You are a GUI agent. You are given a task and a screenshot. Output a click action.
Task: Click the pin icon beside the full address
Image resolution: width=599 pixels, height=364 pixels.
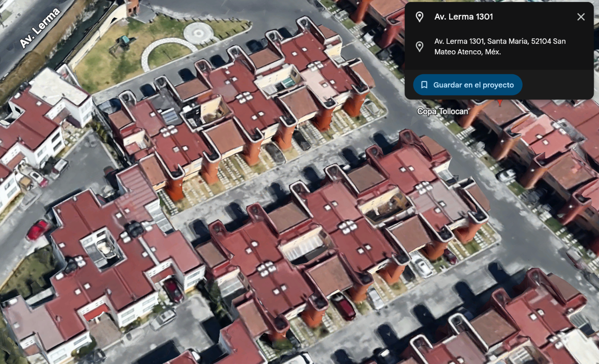419,47
